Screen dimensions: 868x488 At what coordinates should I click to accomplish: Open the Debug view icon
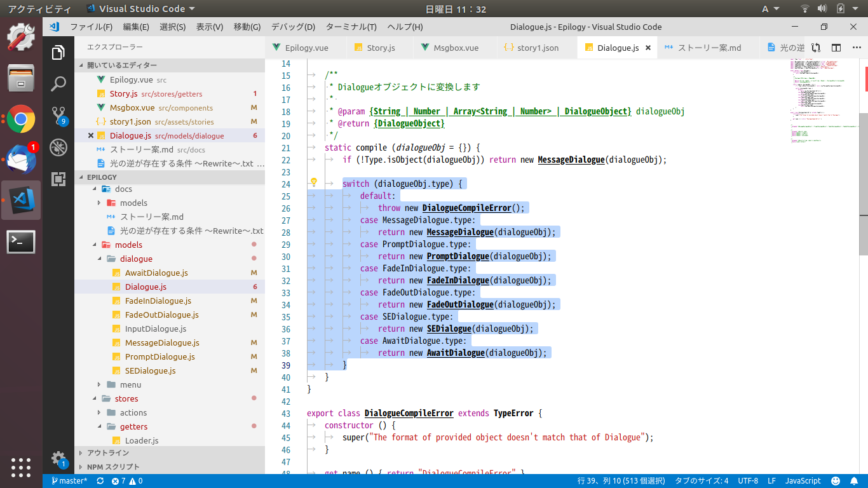tap(58, 147)
